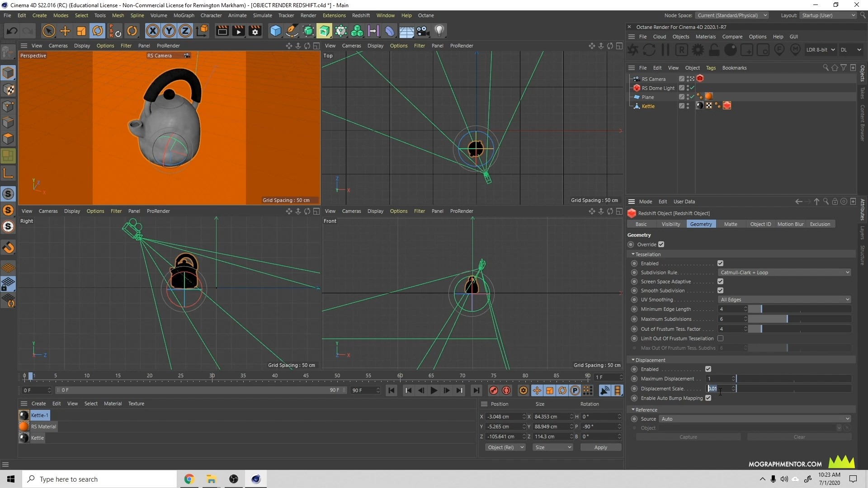Viewport: 868px width, 488px height.
Task: Switch to the Object ID tab
Action: tap(760, 224)
